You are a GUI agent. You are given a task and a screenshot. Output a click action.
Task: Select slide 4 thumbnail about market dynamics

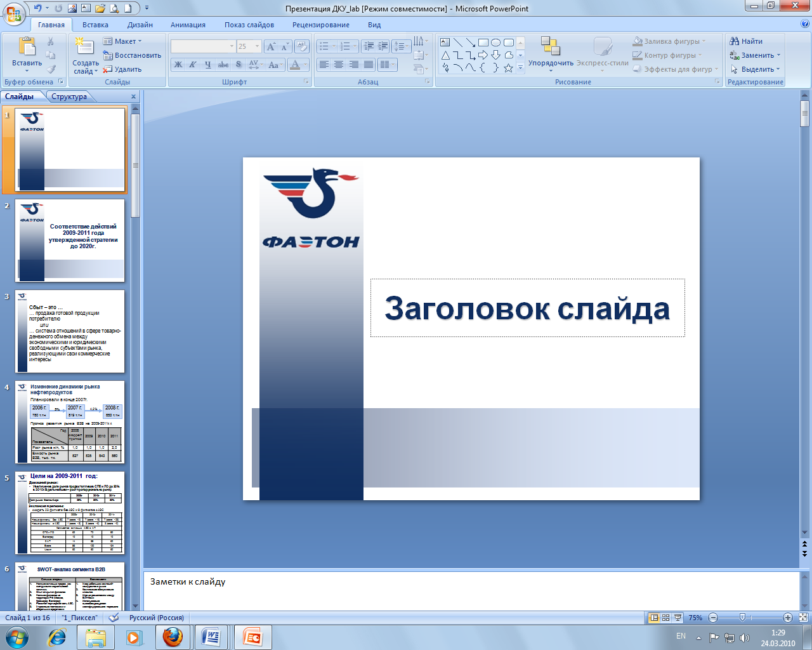click(x=70, y=422)
